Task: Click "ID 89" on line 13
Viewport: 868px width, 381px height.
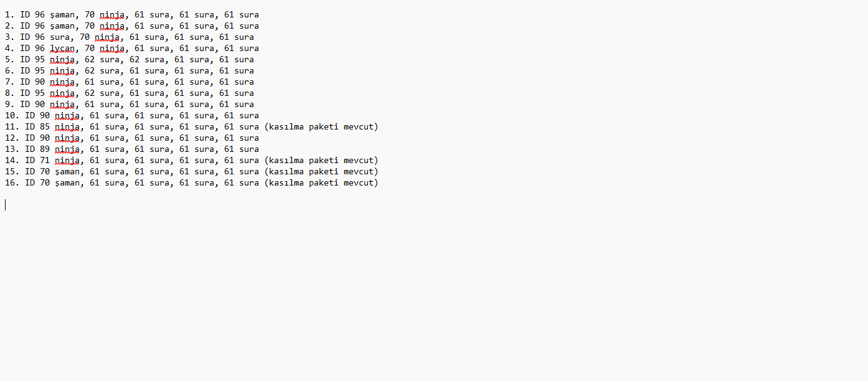Action: [37, 149]
